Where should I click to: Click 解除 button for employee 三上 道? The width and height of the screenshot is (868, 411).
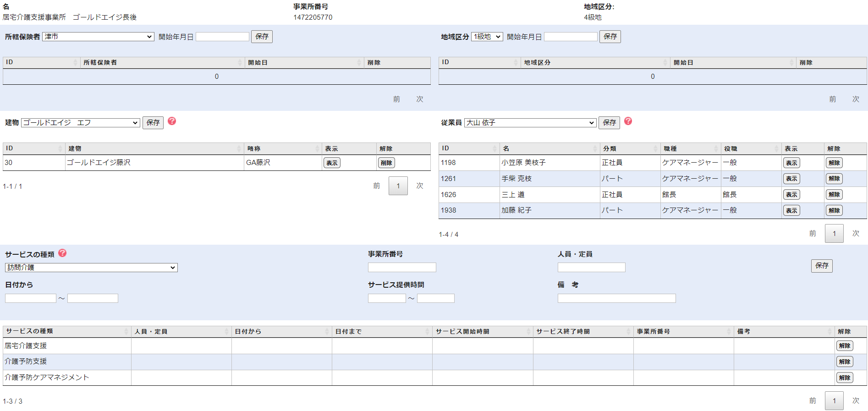(x=834, y=195)
